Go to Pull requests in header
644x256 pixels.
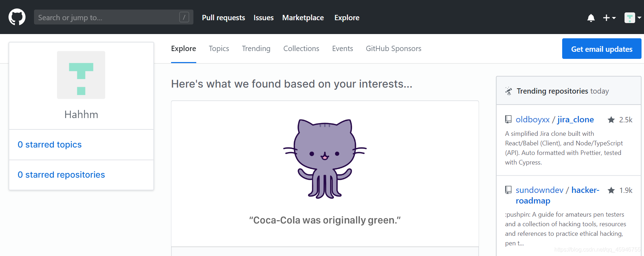[x=224, y=18]
